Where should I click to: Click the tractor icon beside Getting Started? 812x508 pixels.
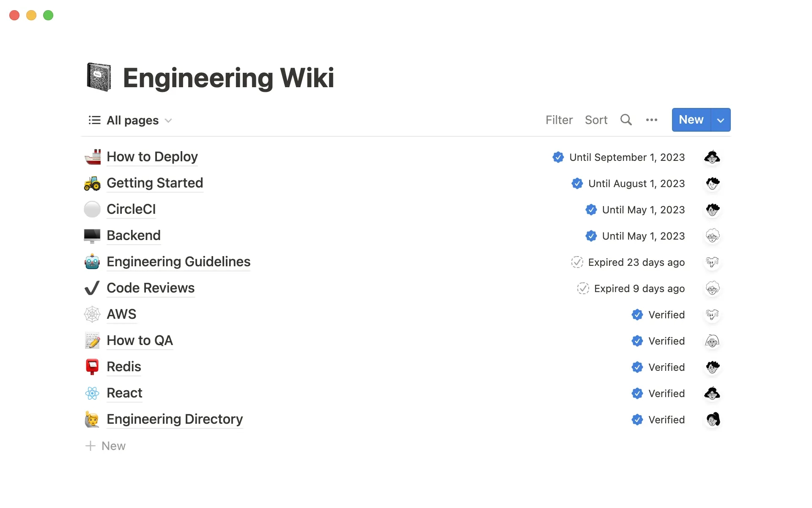tap(92, 183)
